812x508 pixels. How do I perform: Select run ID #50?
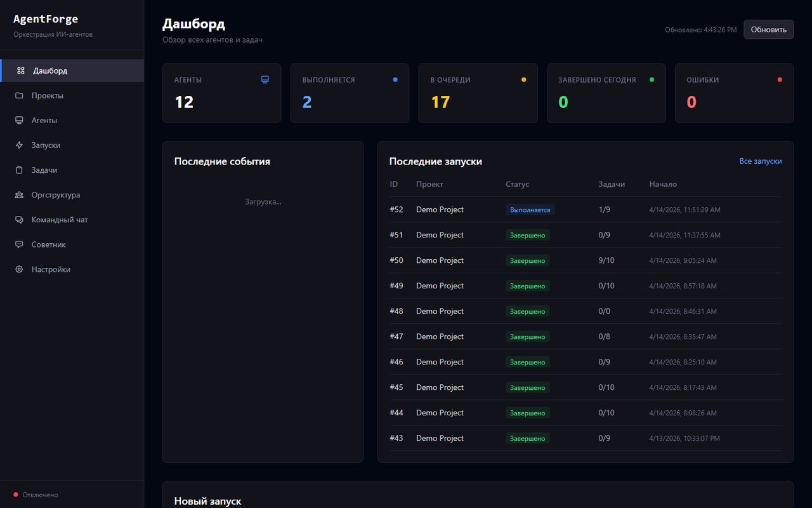click(396, 260)
